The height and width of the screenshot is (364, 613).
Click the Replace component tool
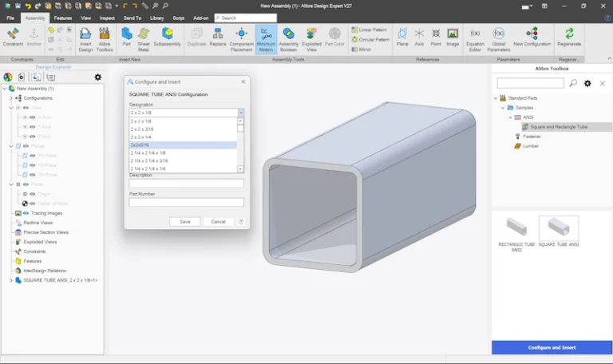click(x=218, y=38)
